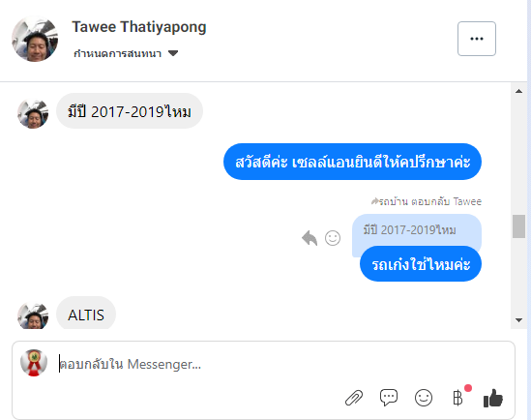531x420 pixels.
Task: Click the conversation scrollbar thumb
Action: [518, 226]
